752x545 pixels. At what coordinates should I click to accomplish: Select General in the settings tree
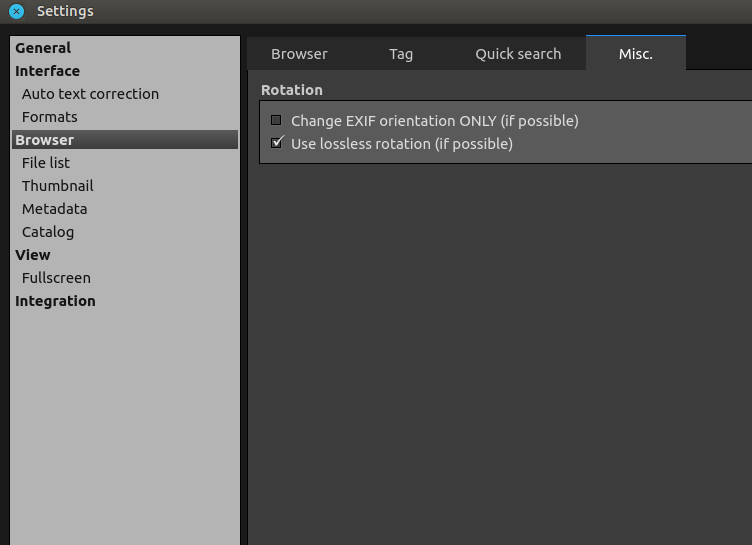click(x=43, y=48)
